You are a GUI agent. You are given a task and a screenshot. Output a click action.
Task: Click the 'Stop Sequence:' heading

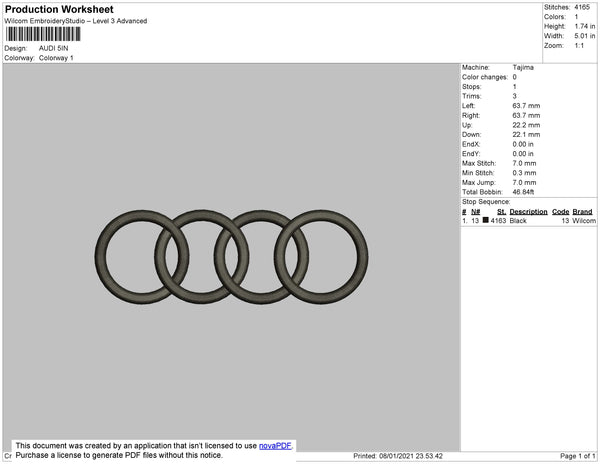486,202
